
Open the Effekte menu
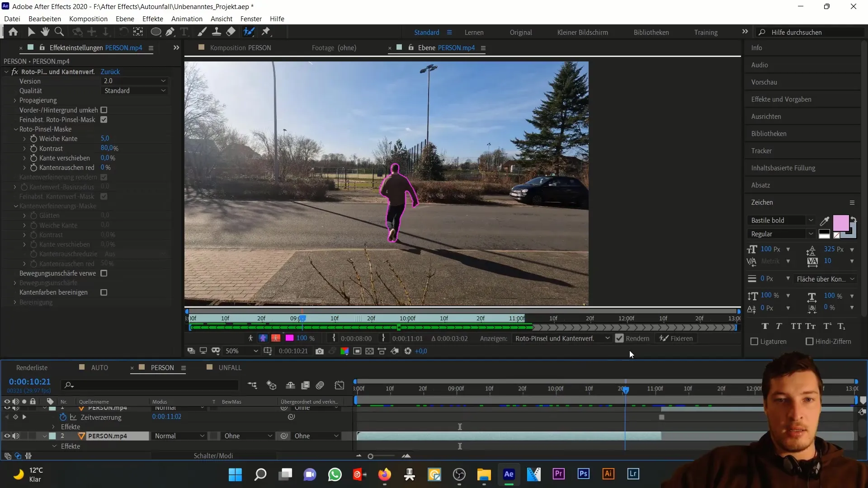point(152,19)
